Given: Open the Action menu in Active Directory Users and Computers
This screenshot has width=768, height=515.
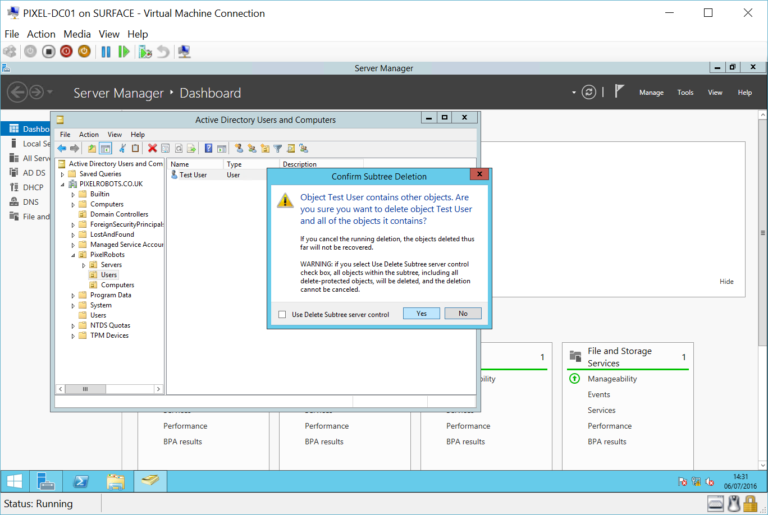Looking at the screenshot, I should click(x=89, y=134).
